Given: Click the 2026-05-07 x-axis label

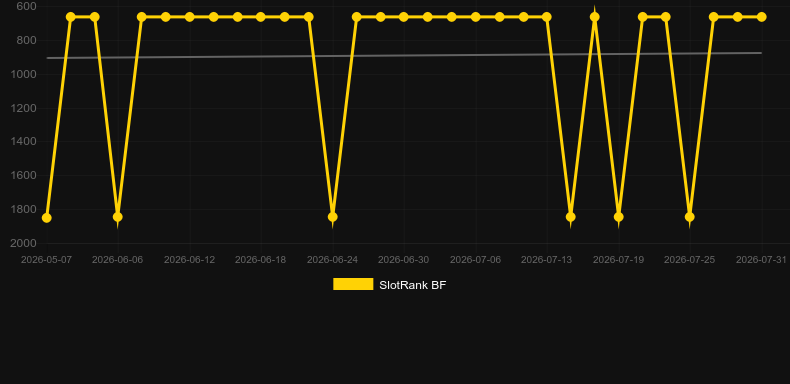Looking at the screenshot, I should pyautogui.click(x=46, y=260).
